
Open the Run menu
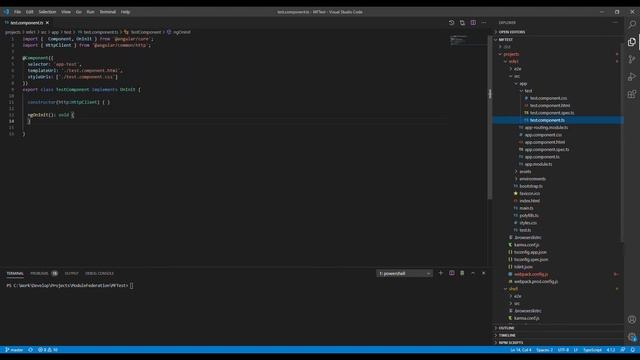(91, 12)
